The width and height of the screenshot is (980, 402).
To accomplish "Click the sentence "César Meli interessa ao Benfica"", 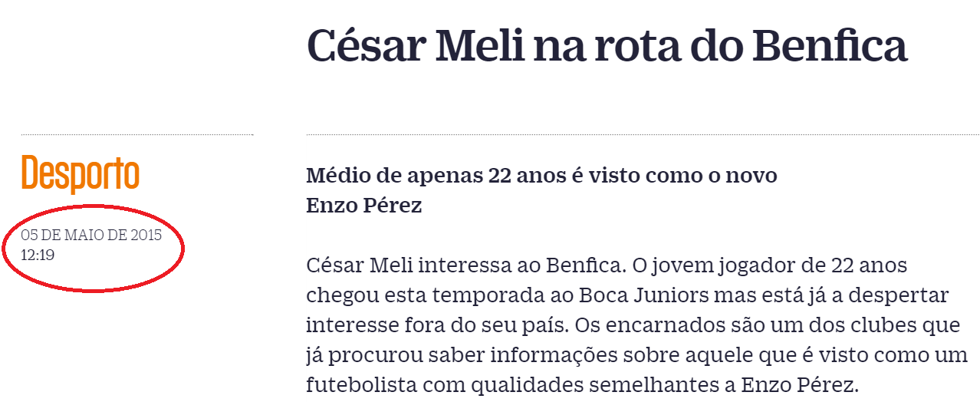I will click(465, 266).
